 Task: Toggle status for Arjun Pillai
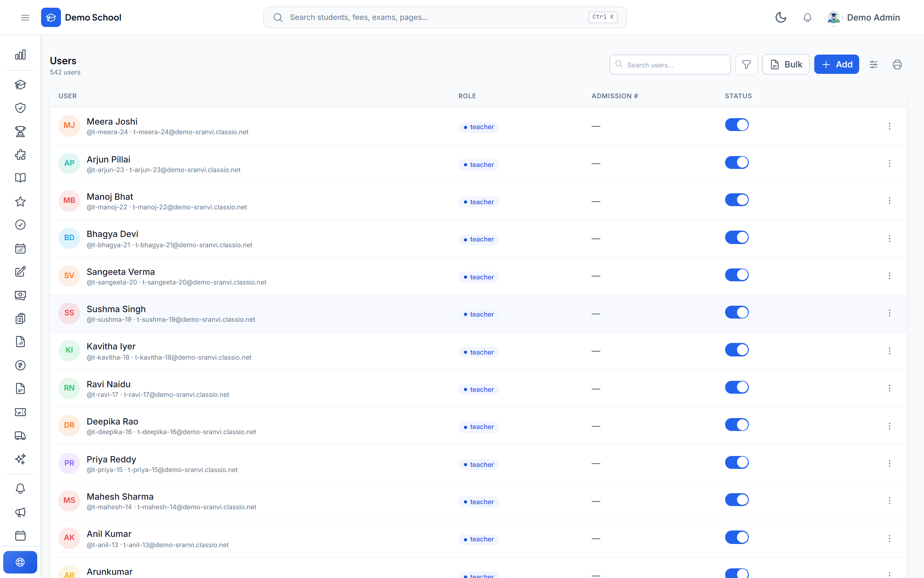point(737,162)
